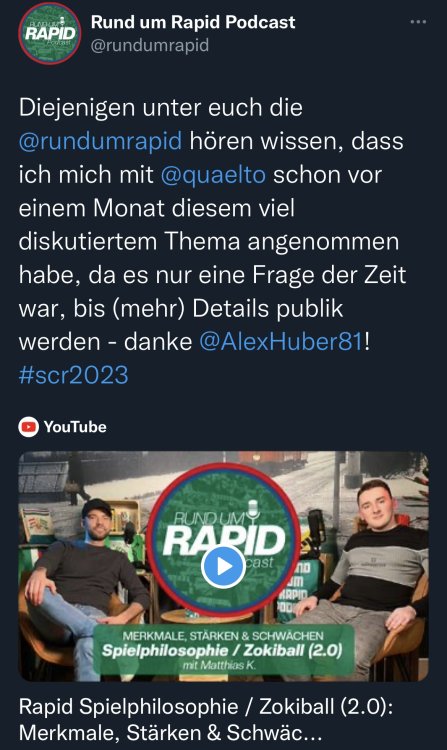Click the green Spielphilosophie / Zokiball (2.0) banner
This screenshot has height=750, width=447.
223,649
